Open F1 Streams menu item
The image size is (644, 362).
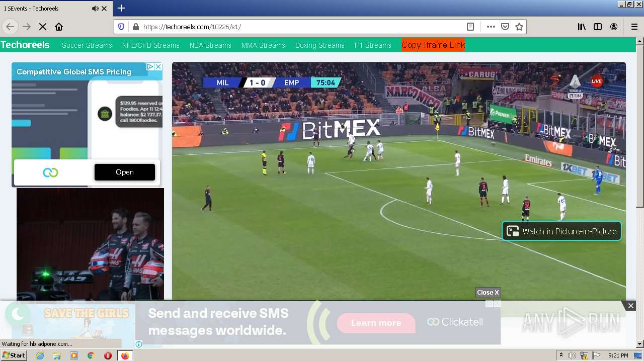coord(373,45)
